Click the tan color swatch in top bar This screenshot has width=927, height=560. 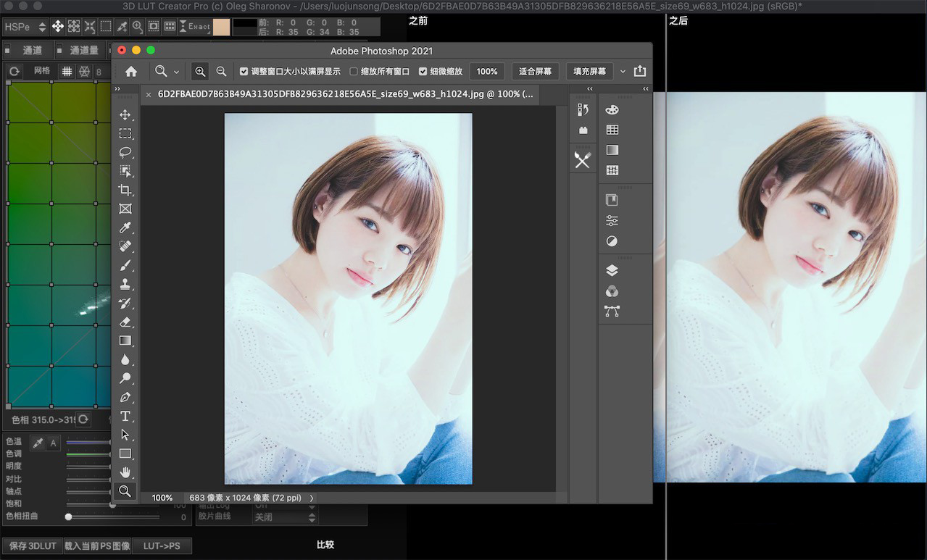pos(221,27)
